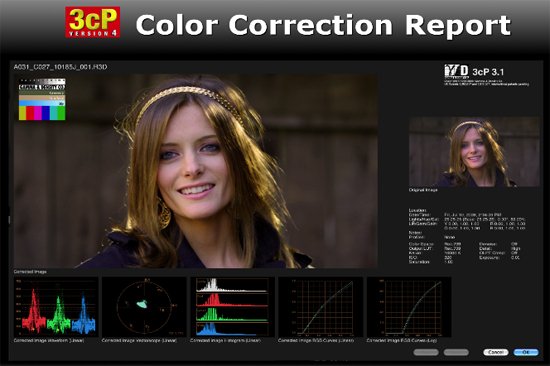Click the 3cP Version 4 logo
Screen dimensions: 550x366
[93, 22]
